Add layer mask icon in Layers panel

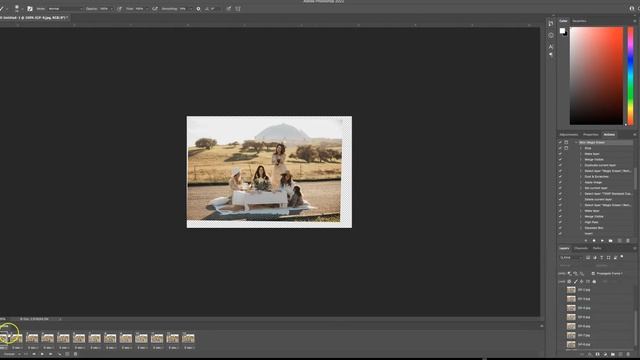[x=597, y=354]
